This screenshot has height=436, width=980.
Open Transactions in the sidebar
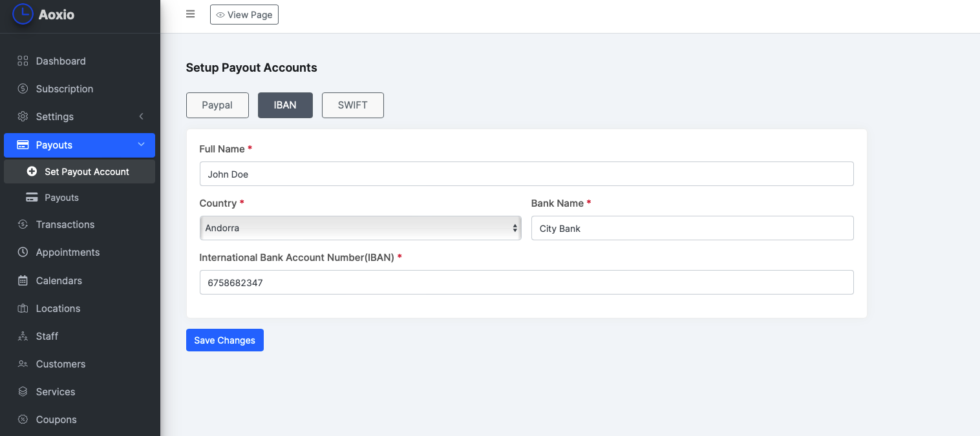point(65,224)
